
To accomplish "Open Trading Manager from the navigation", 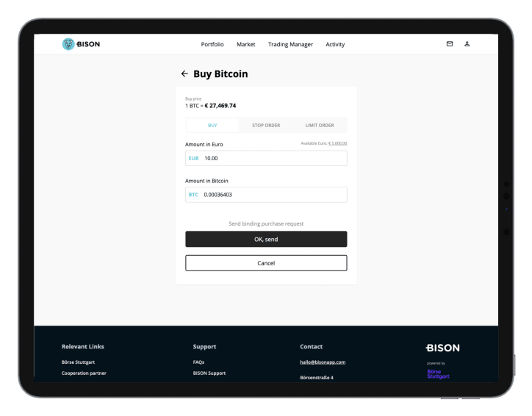I will click(x=290, y=45).
